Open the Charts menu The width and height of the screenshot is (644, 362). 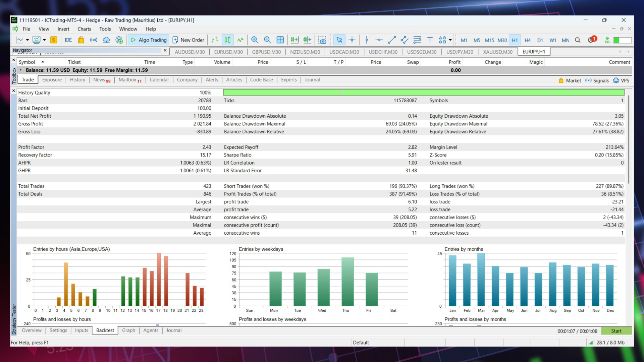[x=84, y=29]
